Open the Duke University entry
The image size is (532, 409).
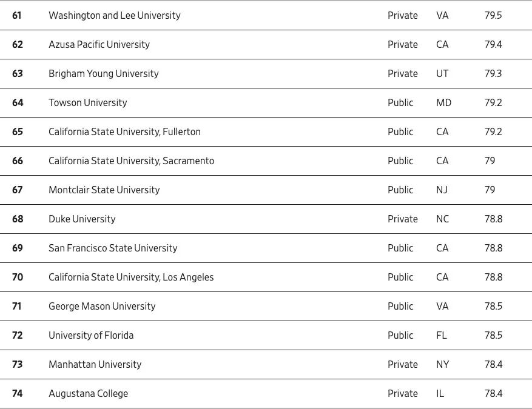pyautogui.click(x=82, y=219)
